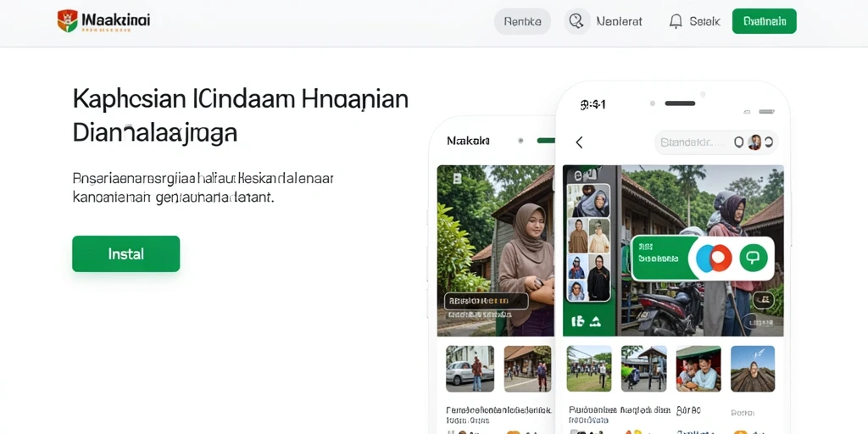Tap the small badge right of the motorcycle

[x=764, y=299]
